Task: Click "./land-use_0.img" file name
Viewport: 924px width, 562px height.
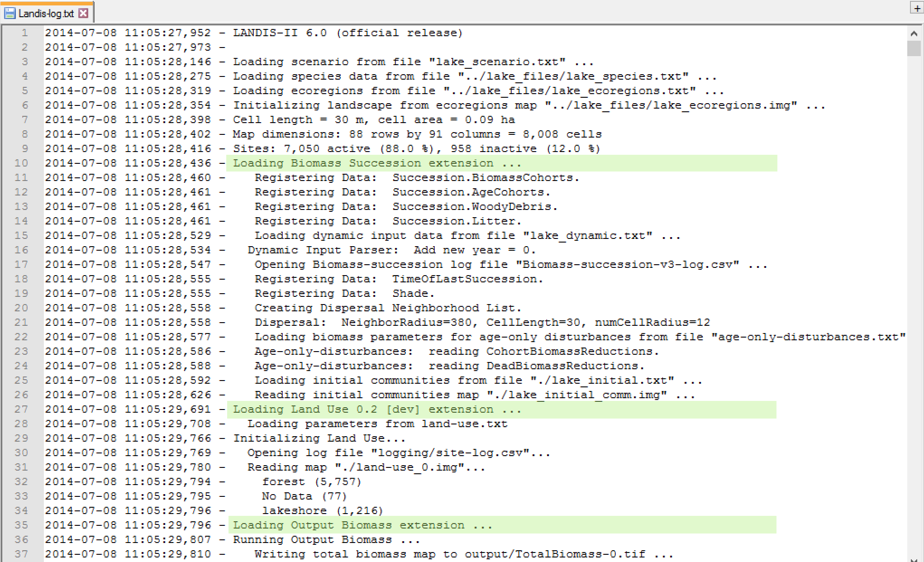Action: [400, 467]
